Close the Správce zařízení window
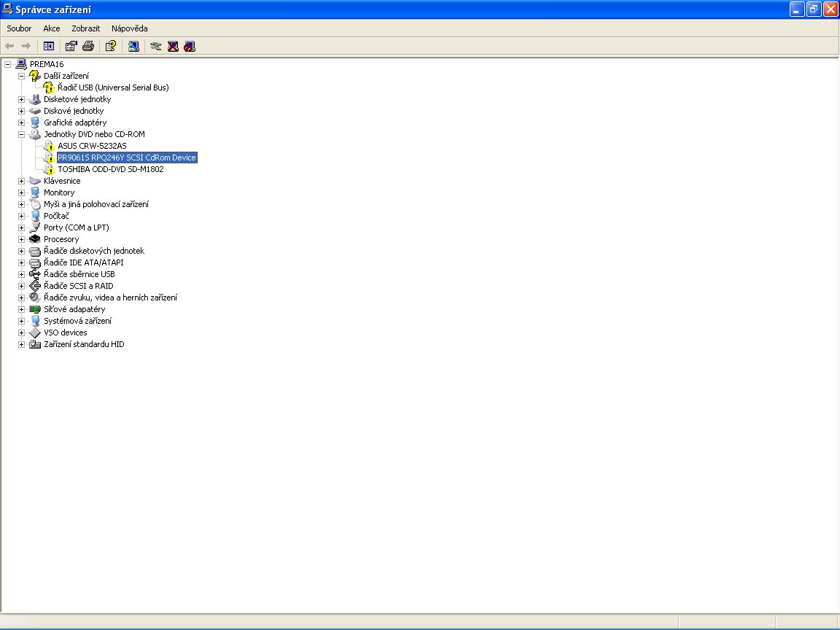 click(x=831, y=9)
